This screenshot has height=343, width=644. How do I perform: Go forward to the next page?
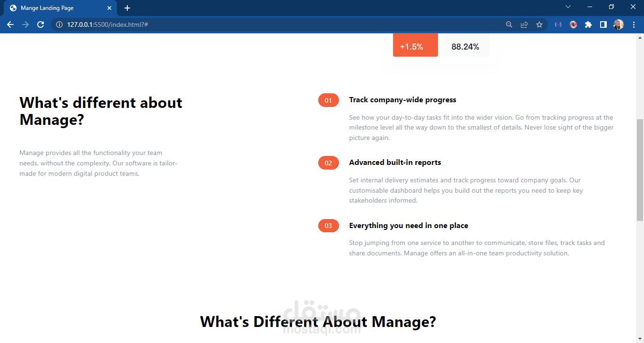[x=25, y=24]
